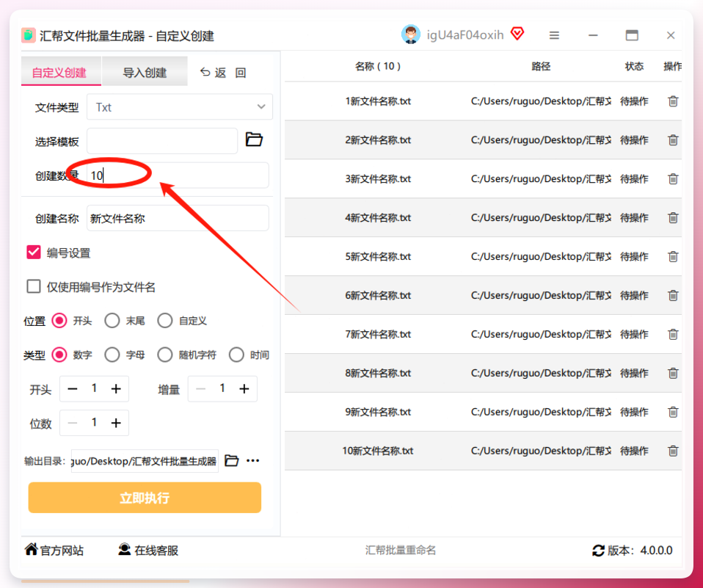
Task: Enable 仅使用编号作为文件名 checkbox
Action: [x=34, y=286]
